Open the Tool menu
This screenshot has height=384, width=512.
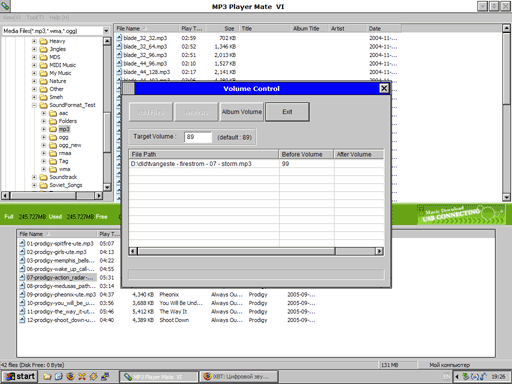[x=35, y=17]
